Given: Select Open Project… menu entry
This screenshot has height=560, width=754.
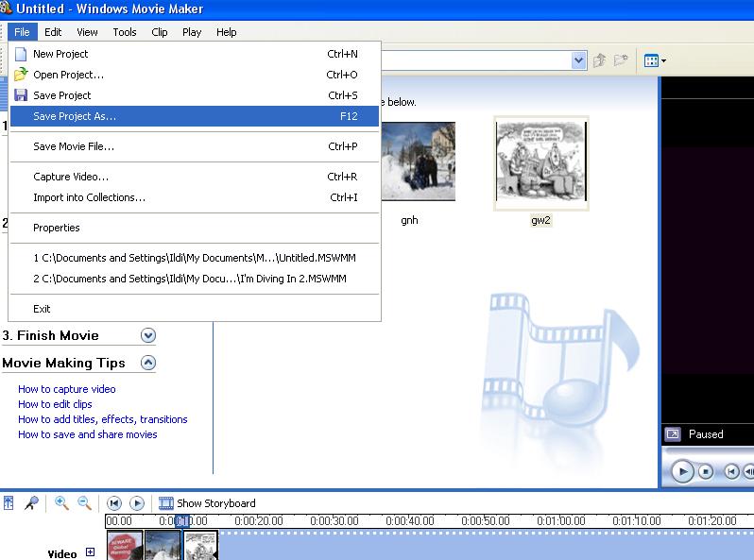Looking at the screenshot, I should pyautogui.click(x=195, y=75).
